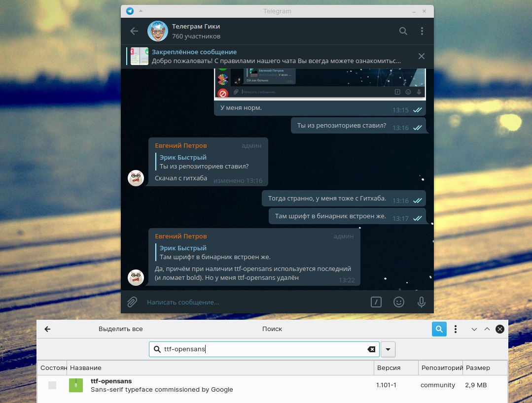Click the ttf-opensans search field
Screen dimensions: 532x403
pos(264,349)
